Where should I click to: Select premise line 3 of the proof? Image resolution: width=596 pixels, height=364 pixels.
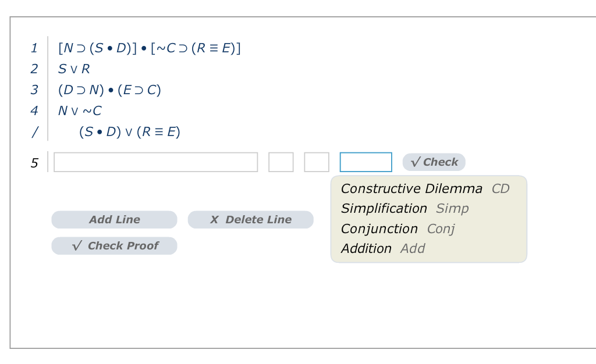(x=109, y=90)
